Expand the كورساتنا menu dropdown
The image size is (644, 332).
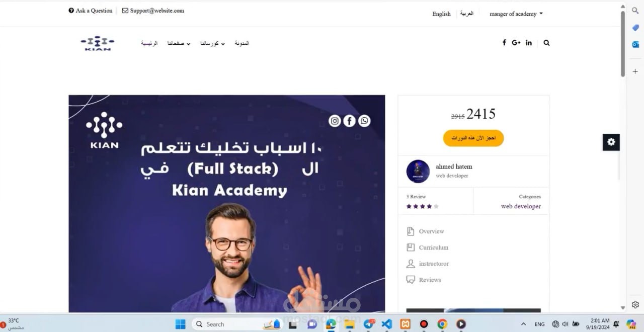212,43
